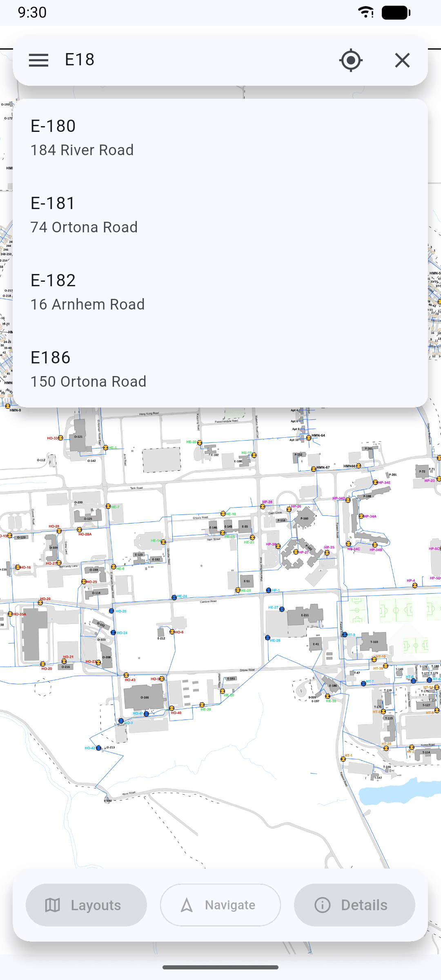This screenshot has height=980, width=441.
Task: Tap the HE-19 hydrant marker
Action: 254,455
